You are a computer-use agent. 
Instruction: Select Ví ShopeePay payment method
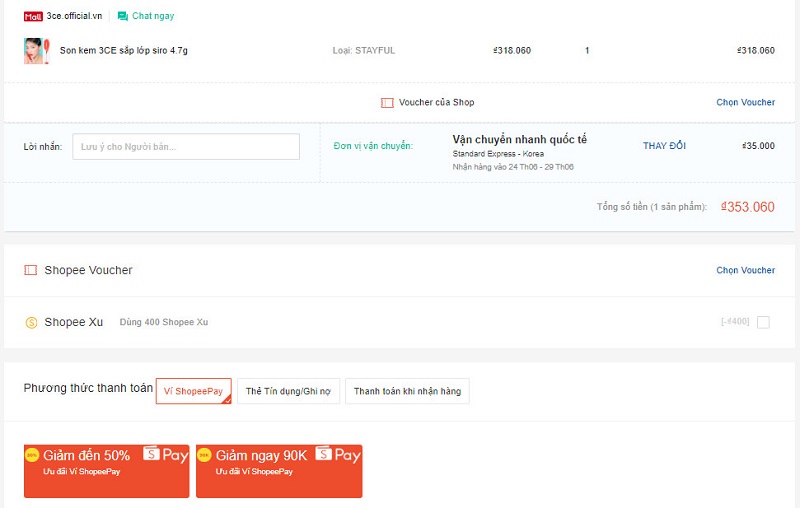point(194,391)
